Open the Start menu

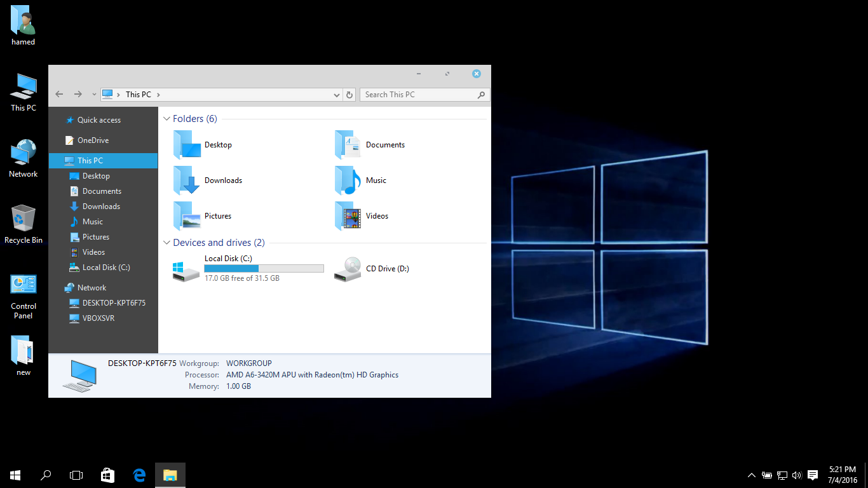tap(15, 475)
